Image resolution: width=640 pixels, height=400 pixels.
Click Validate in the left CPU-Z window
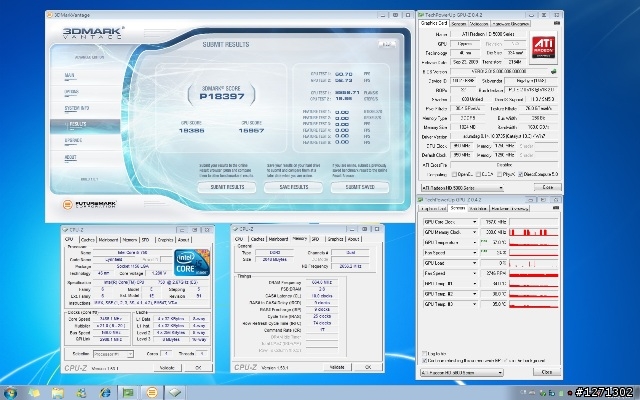tap(167, 368)
